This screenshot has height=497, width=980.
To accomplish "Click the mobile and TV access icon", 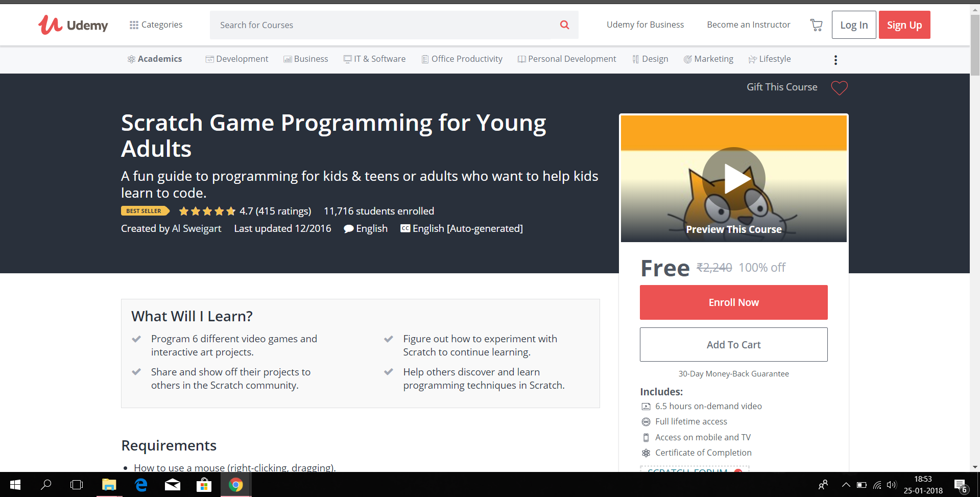I will [x=646, y=438].
